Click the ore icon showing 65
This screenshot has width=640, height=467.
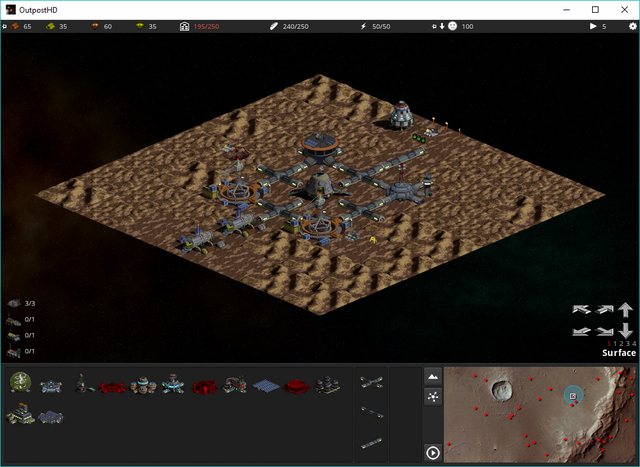click(x=15, y=26)
